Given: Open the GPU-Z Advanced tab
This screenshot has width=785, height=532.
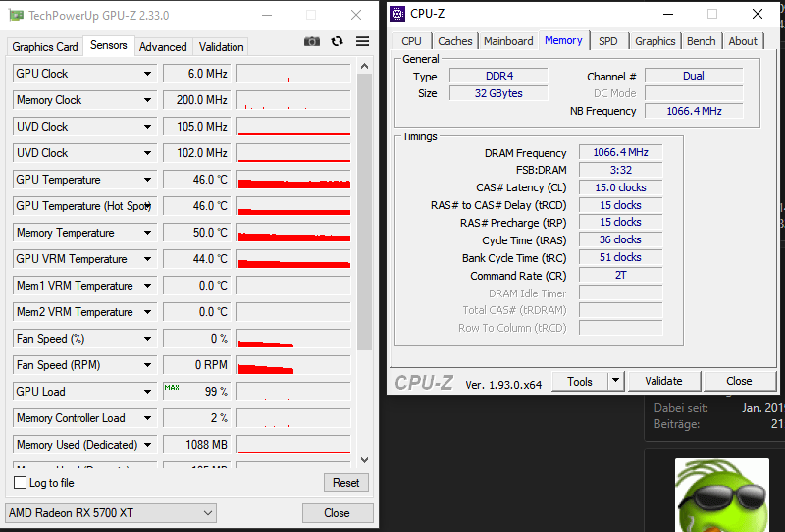Looking at the screenshot, I should (x=163, y=46).
